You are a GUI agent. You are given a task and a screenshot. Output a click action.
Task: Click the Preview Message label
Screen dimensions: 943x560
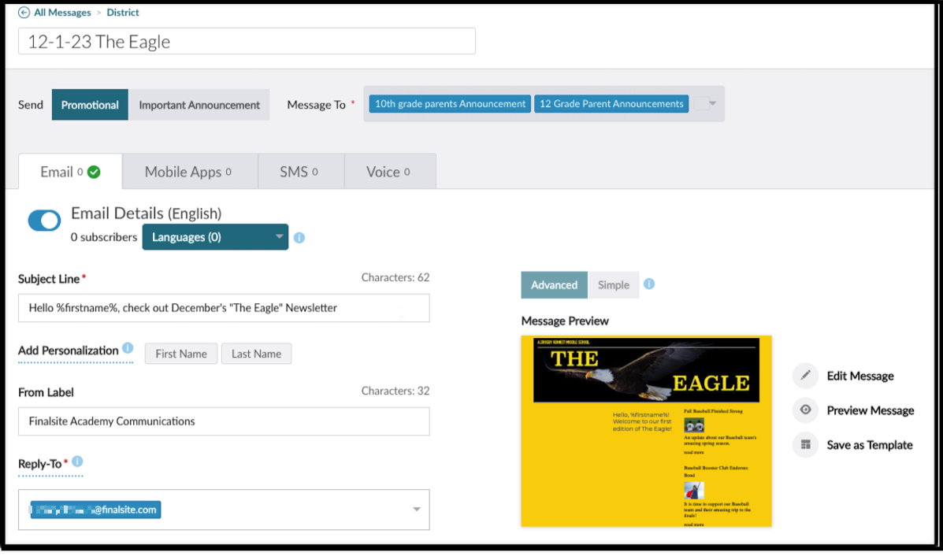(x=871, y=410)
